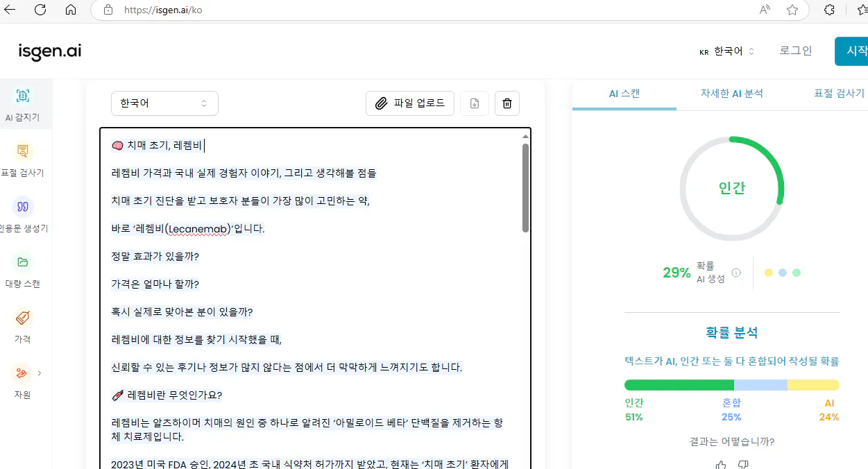Upload a document with the 파일 업로드 button
Screen dimensions: 868x469
pyautogui.click(x=410, y=103)
